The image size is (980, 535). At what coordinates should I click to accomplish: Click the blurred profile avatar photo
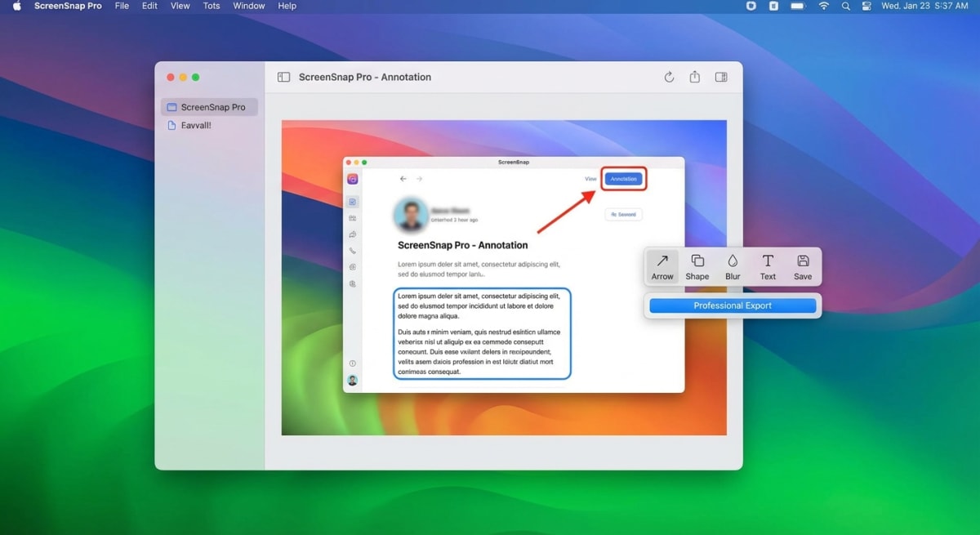tap(410, 213)
